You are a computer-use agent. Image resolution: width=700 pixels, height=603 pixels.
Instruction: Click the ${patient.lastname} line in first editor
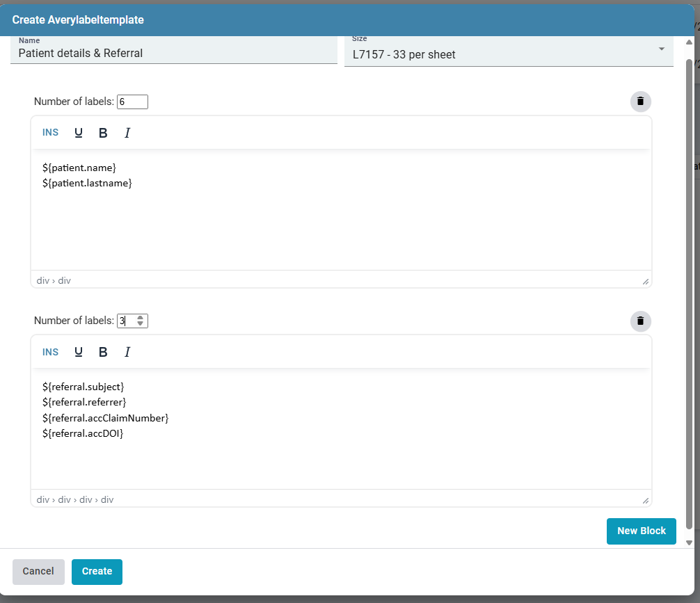(x=87, y=183)
